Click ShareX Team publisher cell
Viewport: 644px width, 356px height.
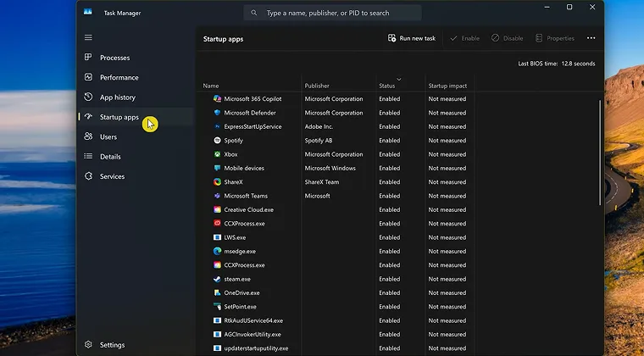click(x=322, y=182)
